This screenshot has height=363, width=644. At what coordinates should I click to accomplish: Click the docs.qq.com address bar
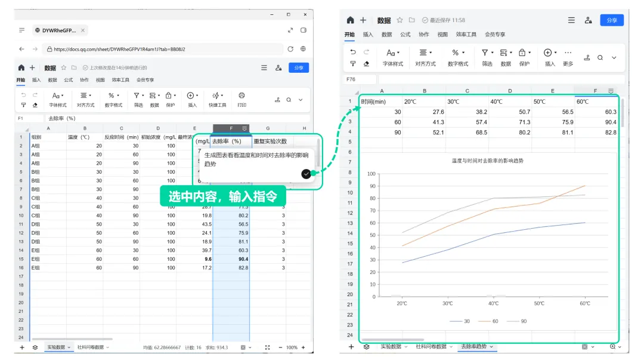162,49
